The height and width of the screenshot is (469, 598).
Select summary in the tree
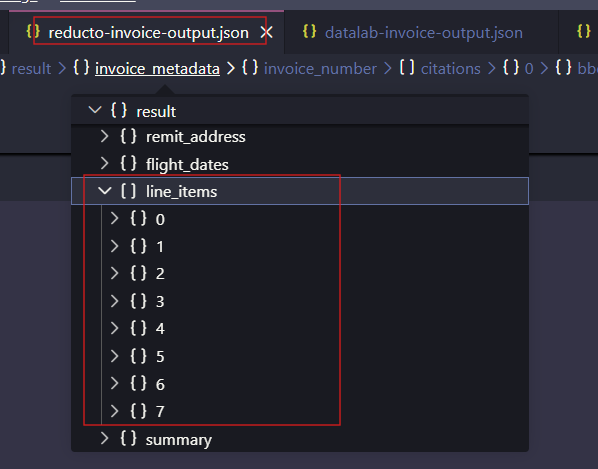tap(178, 440)
